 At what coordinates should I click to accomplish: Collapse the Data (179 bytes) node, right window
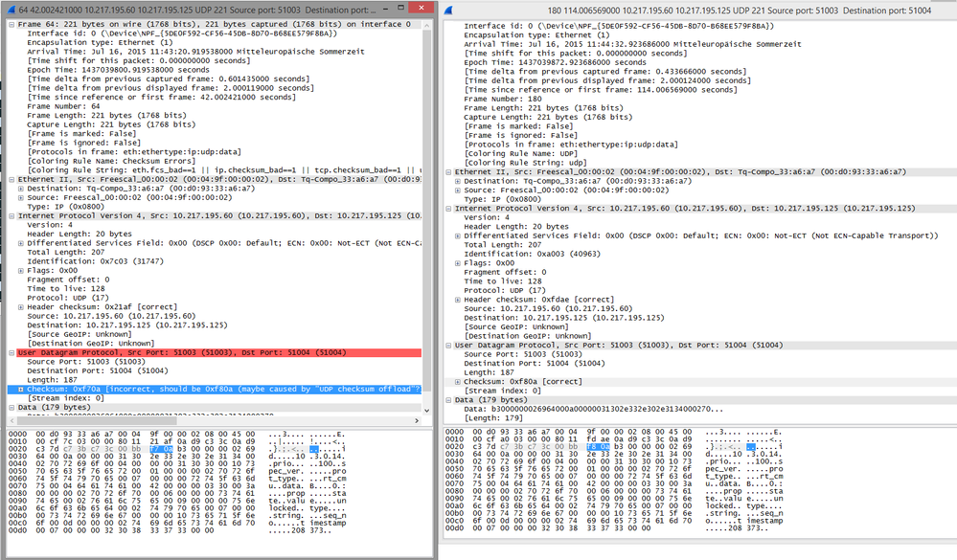[x=447, y=399]
